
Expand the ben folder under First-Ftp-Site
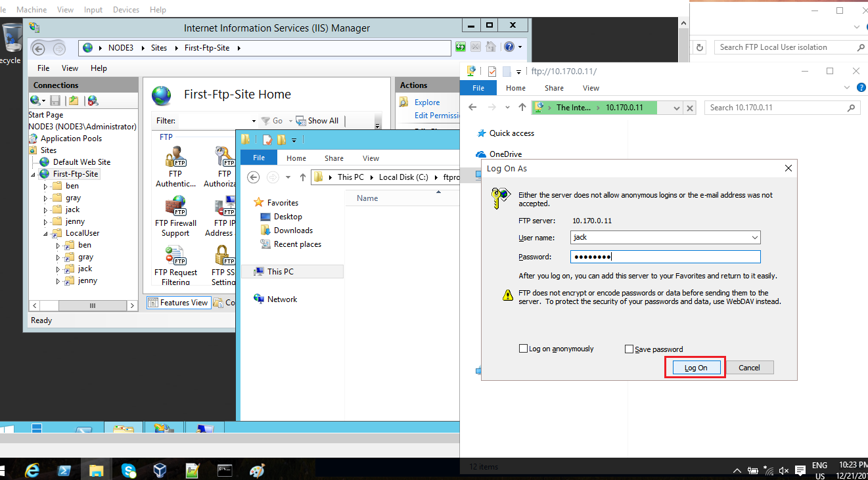46,186
